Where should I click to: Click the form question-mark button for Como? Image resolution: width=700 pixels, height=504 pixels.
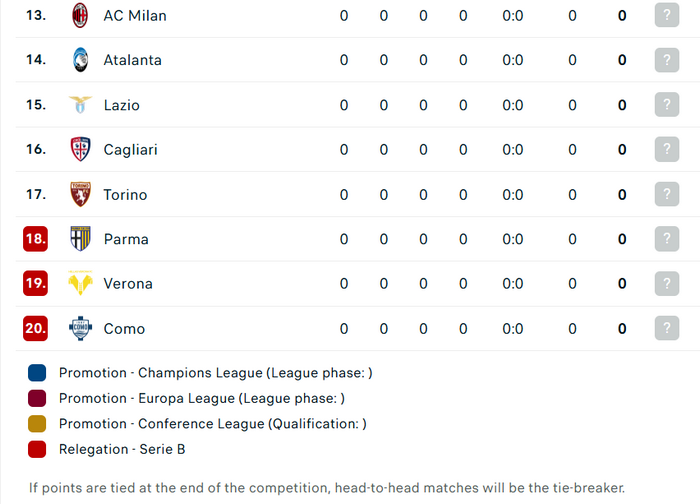click(x=667, y=328)
